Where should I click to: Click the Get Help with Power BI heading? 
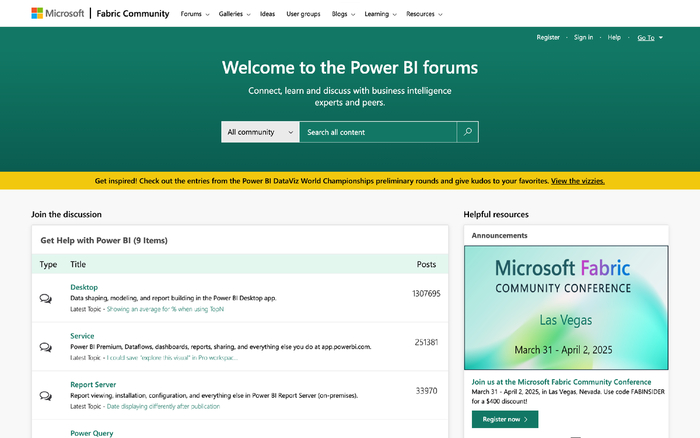pyautogui.click(x=104, y=240)
